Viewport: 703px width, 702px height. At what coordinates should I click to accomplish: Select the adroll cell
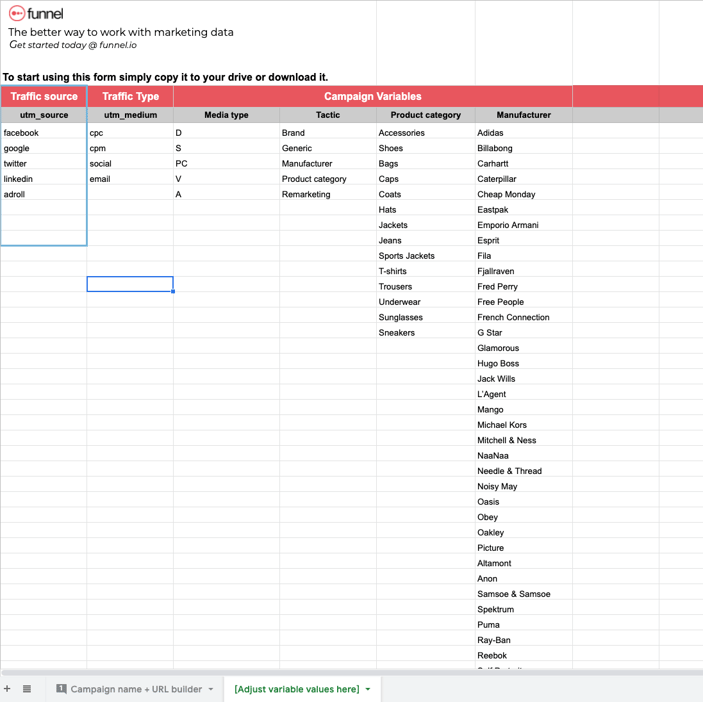pyautogui.click(x=44, y=194)
